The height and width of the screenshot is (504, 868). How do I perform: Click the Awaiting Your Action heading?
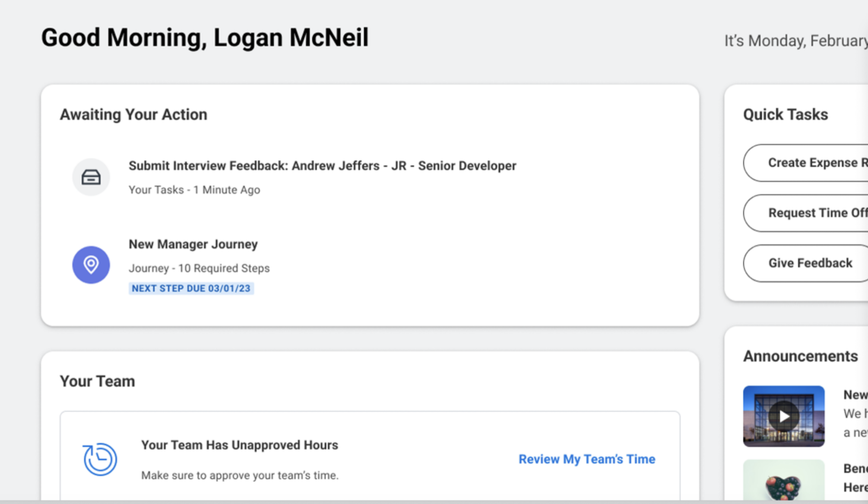point(133,115)
